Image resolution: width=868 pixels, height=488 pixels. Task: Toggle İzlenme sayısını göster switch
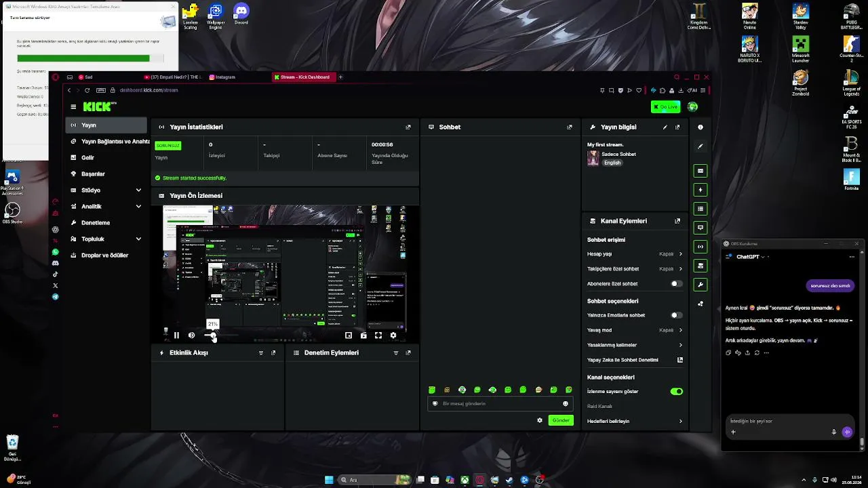676,391
